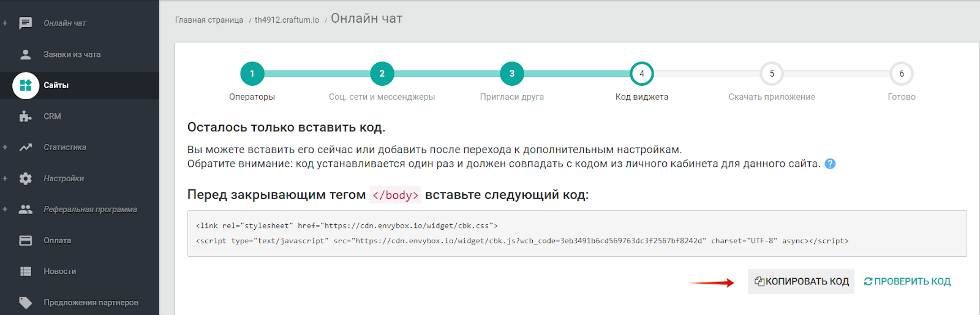Jump to step 5 Скачать приложение circle
This screenshot has height=315, width=980.
(x=772, y=74)
